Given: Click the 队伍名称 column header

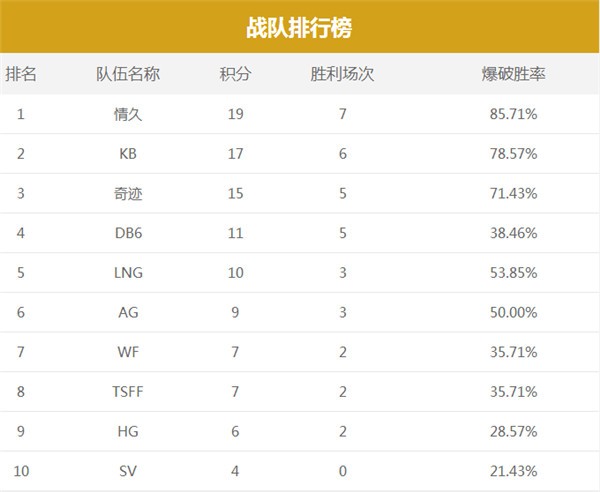Looking at the screenshot, I should (128, 74).
